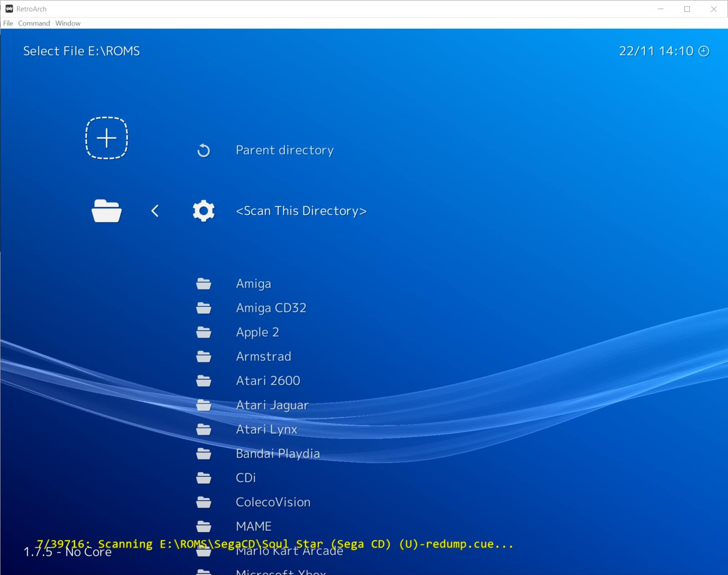Open the Bandai Playdia folder entry

coord(278,453)
